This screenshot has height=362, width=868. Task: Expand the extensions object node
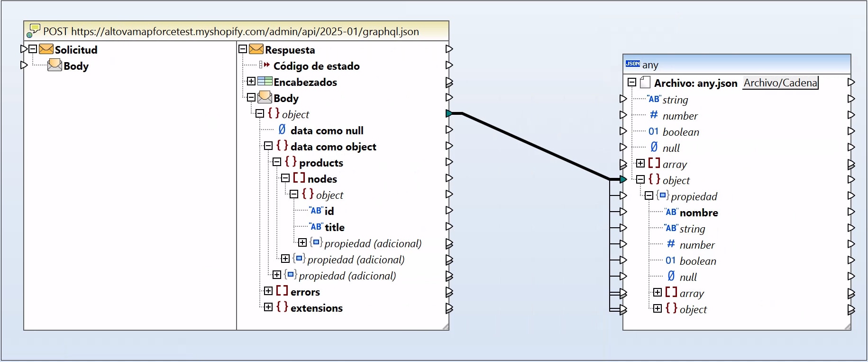coord(268,307)
